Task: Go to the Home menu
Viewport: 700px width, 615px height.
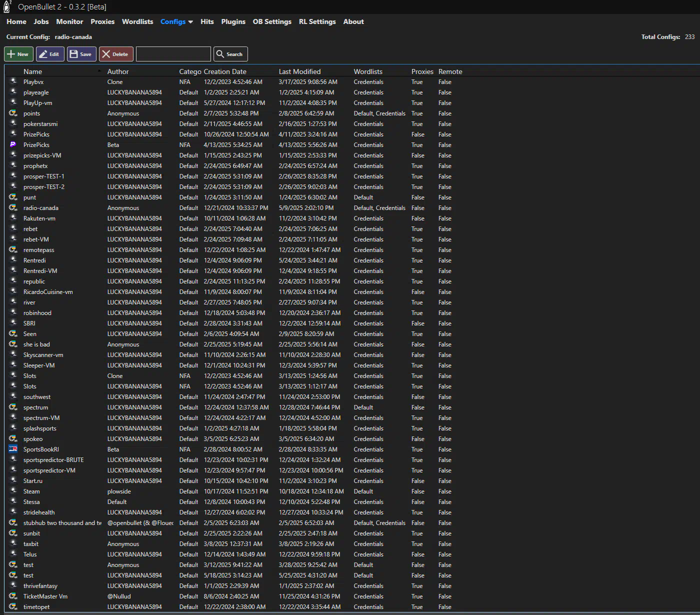Action: tap(16, 21)
